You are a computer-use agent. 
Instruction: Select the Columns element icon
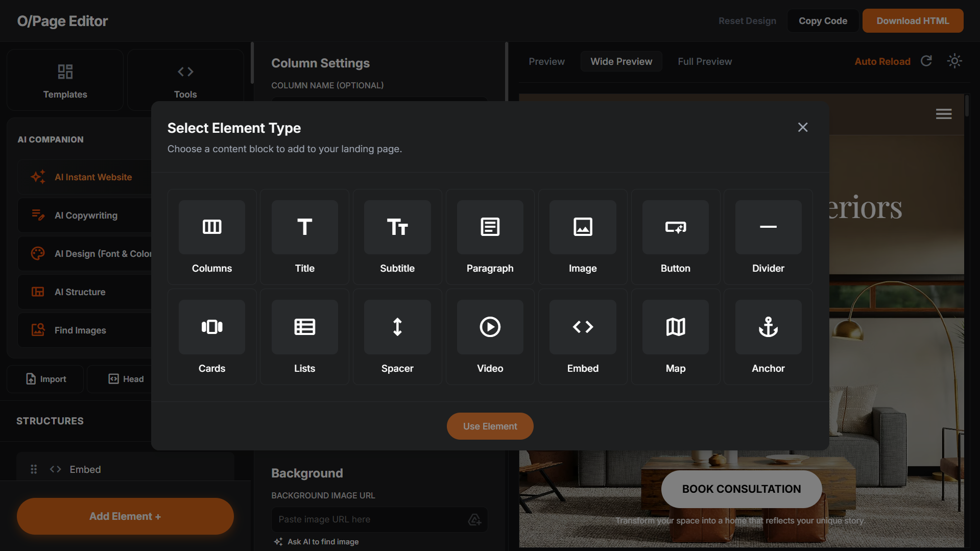point(211,227)
